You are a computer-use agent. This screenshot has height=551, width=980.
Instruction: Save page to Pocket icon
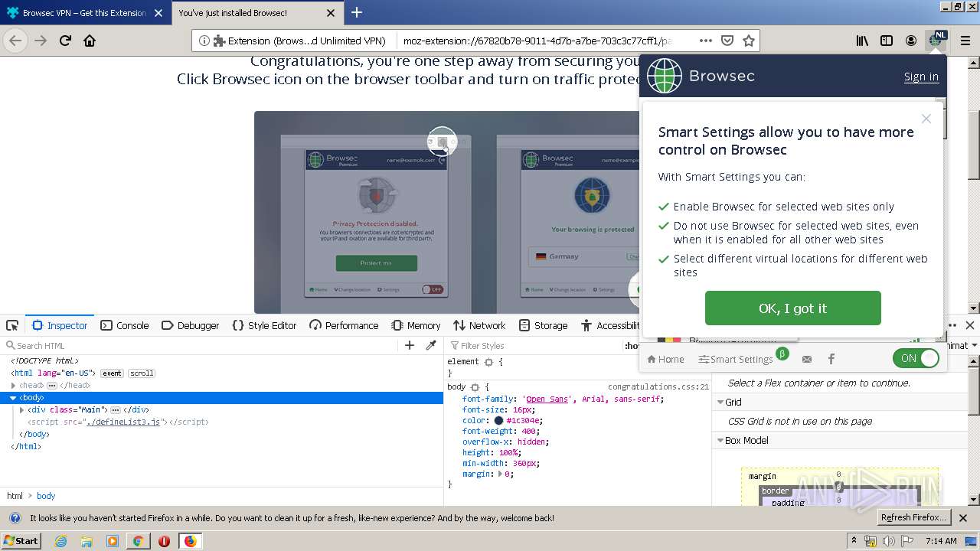click(727, 41)
